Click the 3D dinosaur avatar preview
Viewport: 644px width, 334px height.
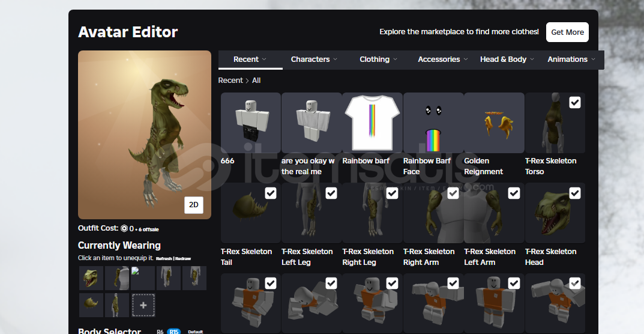coord(145,135)
